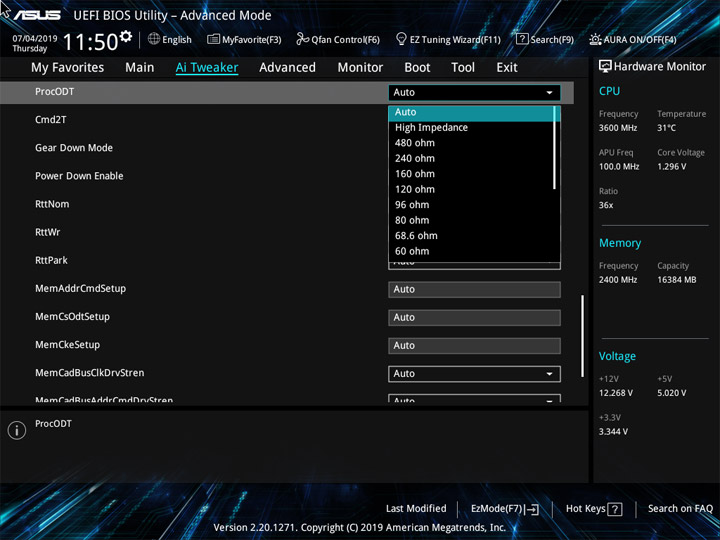Select 480 ohm option
This screenshot has width=720, height=540.
click(471, 143)
